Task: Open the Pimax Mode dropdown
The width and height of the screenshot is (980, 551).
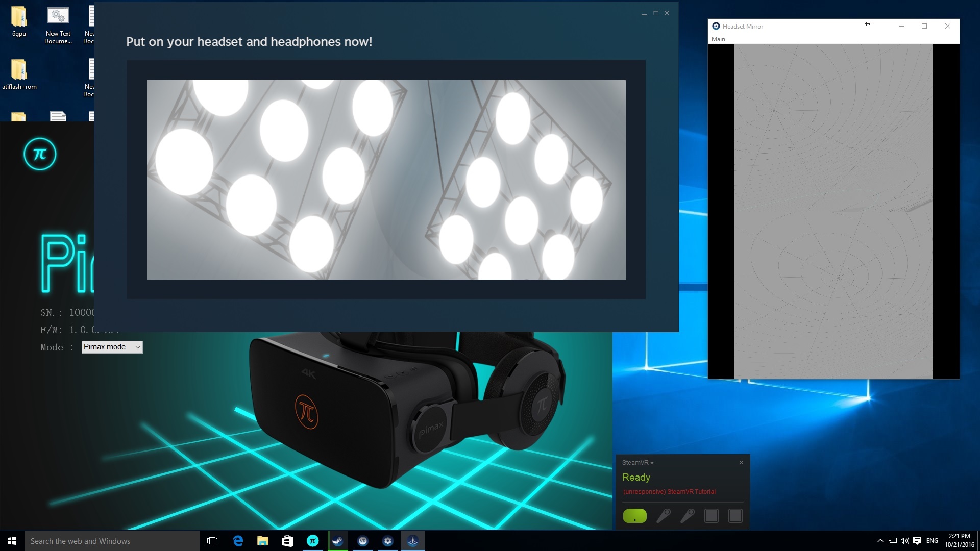Action: pos(112,347)
